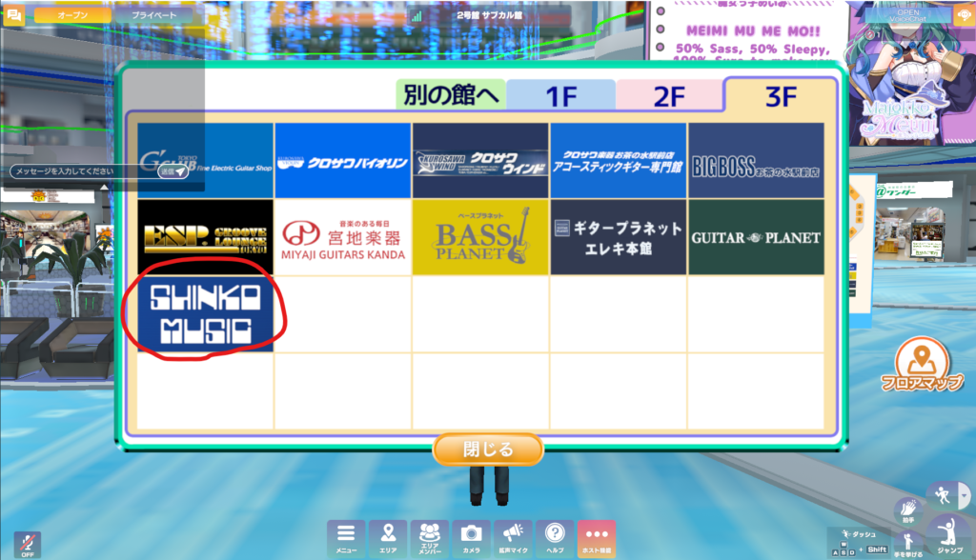Select the アコースティックギター専門館 tile
976x560 pixels.
618,161
